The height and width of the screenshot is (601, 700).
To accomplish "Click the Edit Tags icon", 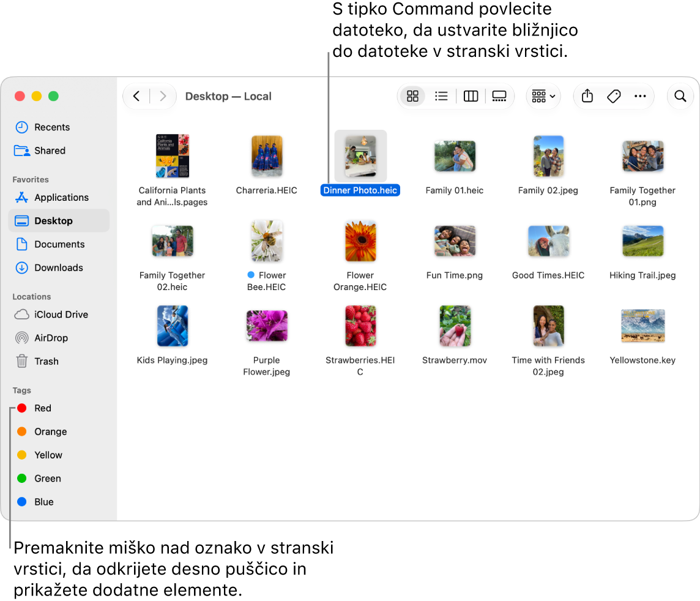I will (x=614, y=96).
